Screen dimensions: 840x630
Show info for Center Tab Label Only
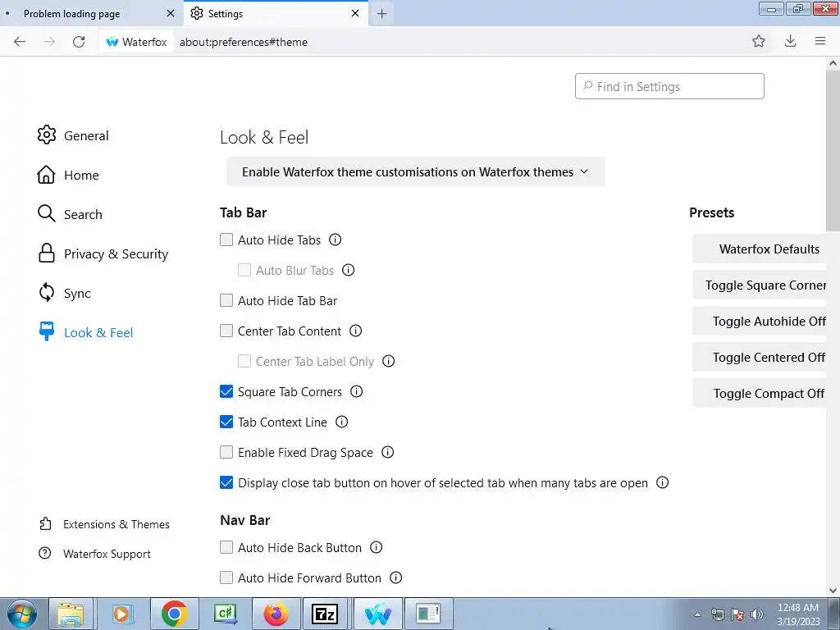(388, 361)
